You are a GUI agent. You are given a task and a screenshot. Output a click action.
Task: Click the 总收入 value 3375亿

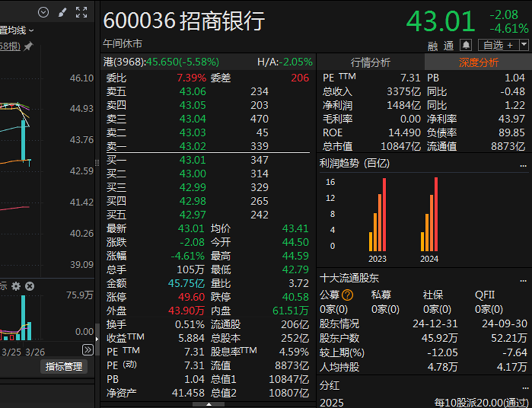(403, 92)
